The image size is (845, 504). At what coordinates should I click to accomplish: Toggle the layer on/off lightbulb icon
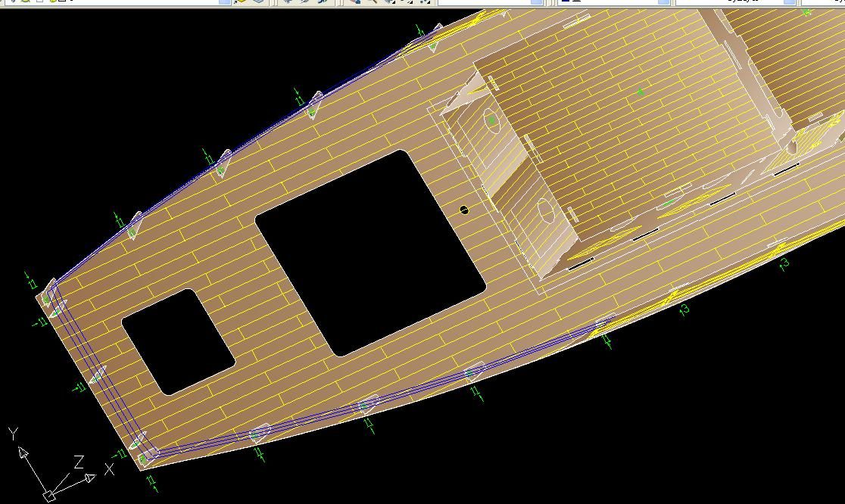click(x=14, y=2)
